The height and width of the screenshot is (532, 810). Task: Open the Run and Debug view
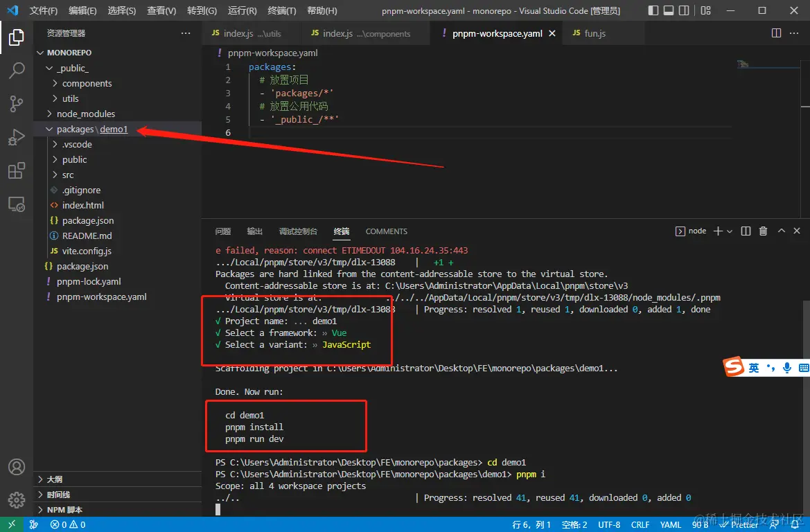17,137
